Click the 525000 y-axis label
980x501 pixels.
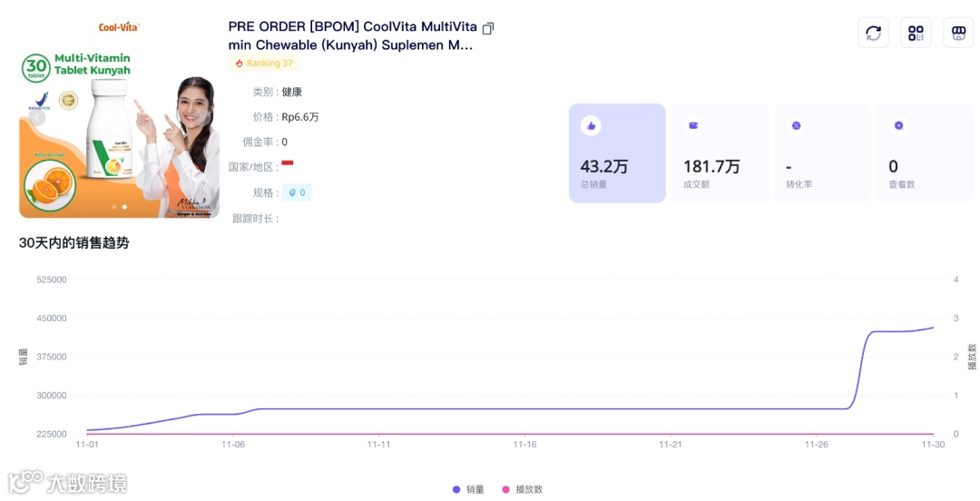pyautogui.click(x=51, y=280)
